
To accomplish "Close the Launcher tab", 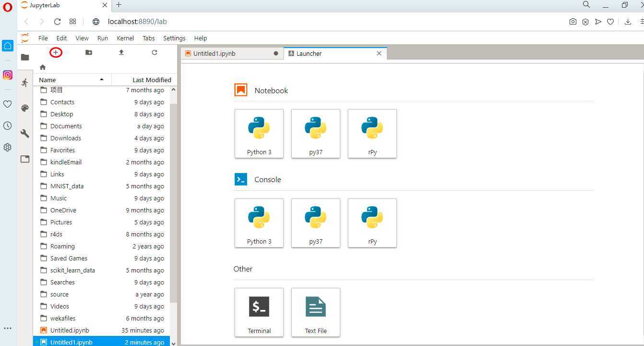I will tap(379, 53).
